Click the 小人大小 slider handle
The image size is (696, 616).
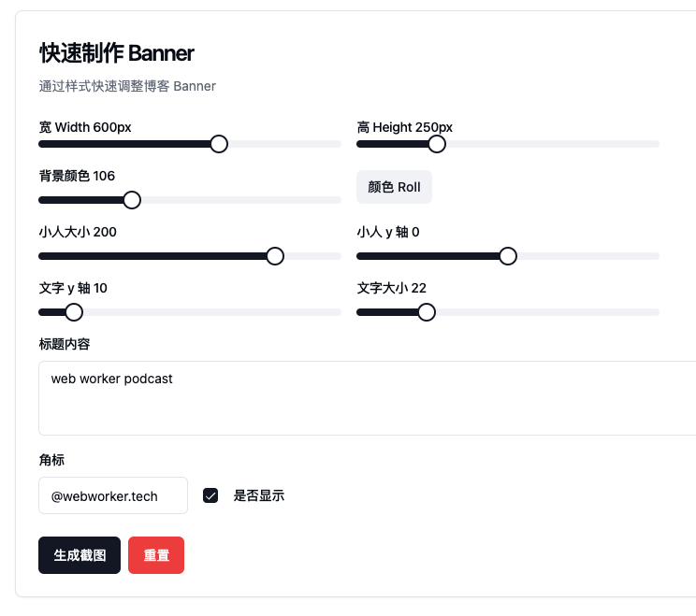(x=275, y=256)
